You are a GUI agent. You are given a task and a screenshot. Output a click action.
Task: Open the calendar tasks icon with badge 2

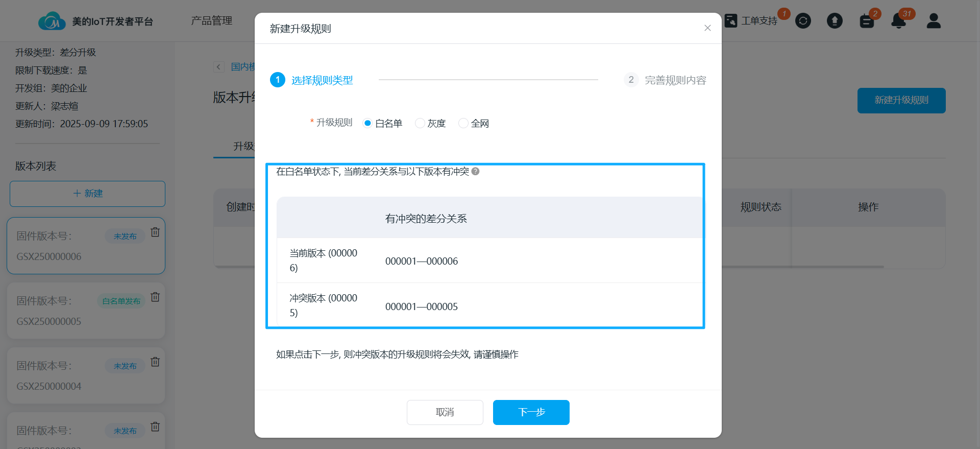click(x=867, y=21)
